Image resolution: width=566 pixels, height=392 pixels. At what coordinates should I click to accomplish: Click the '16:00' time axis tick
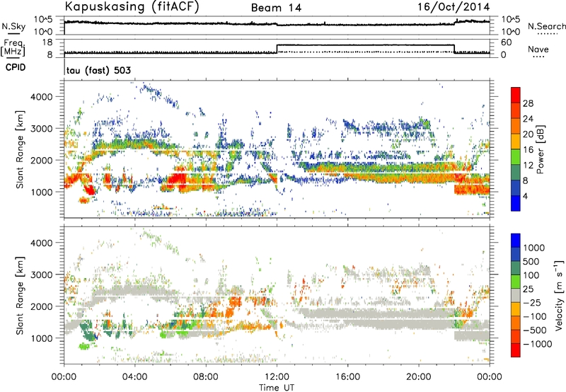(x=347, y=377)
